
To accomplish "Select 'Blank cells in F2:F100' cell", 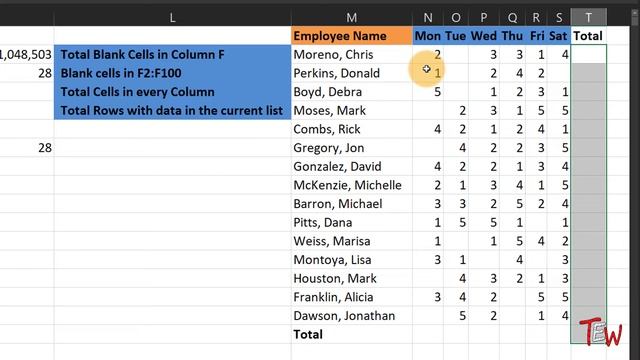I will pyautogui.click(x=172, y=73).
